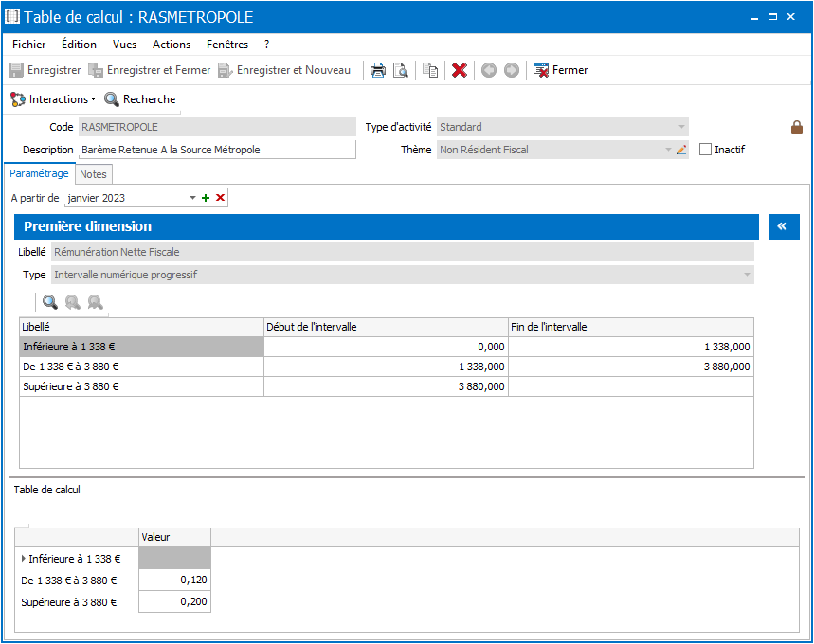Viewport: 814px width, 644px height.
Task: Click the Fermer window-close icon in toolbar
Action: click(541, 70)
